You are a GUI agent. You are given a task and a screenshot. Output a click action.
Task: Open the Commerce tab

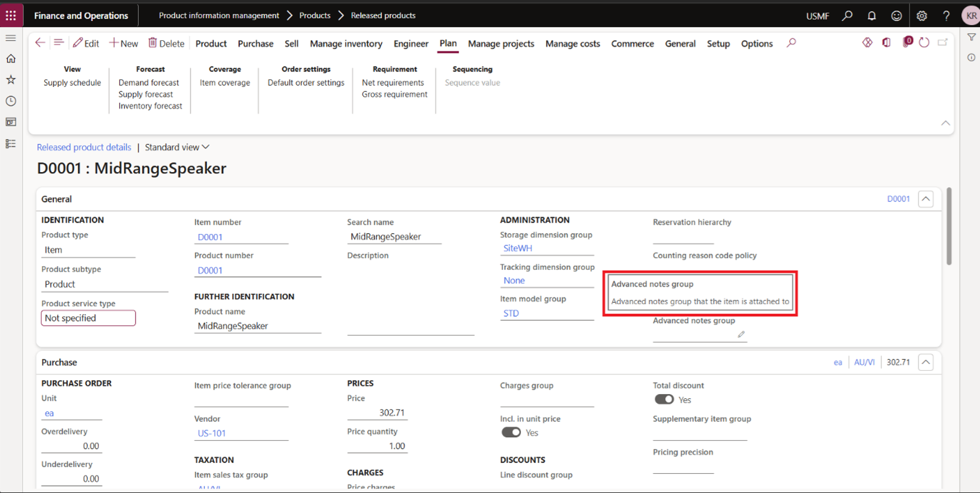[633, 44]
